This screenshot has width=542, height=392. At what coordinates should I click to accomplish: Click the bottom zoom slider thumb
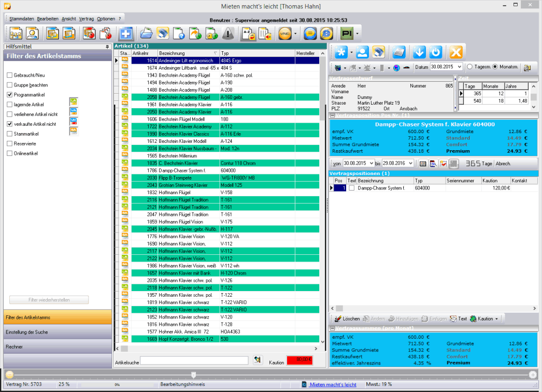194,375
